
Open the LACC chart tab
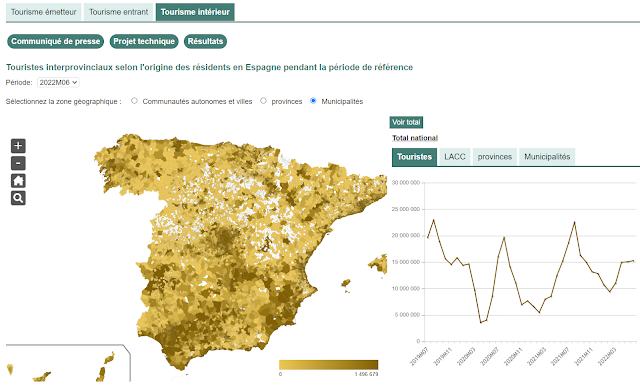[455, 157]
